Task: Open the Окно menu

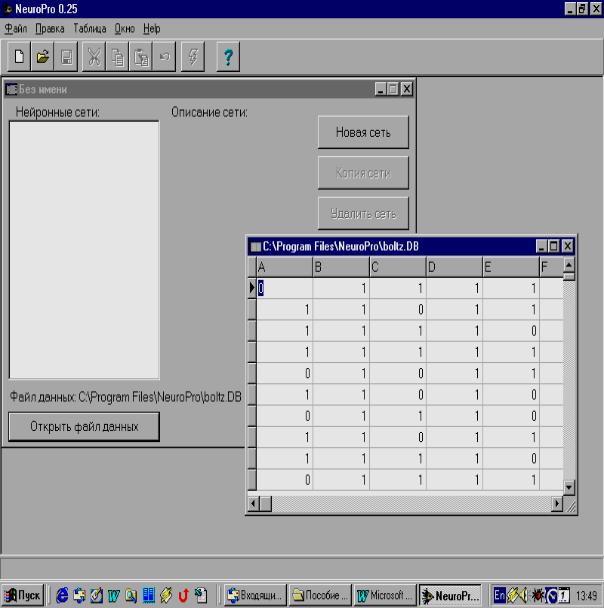Action: pyautogui.click(x=124, y=29)
